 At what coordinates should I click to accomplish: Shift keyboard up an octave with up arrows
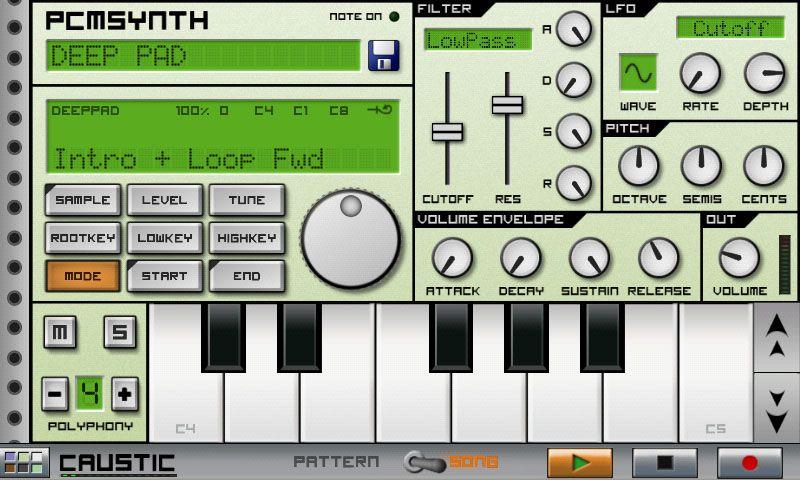click(x=777, y=335)
